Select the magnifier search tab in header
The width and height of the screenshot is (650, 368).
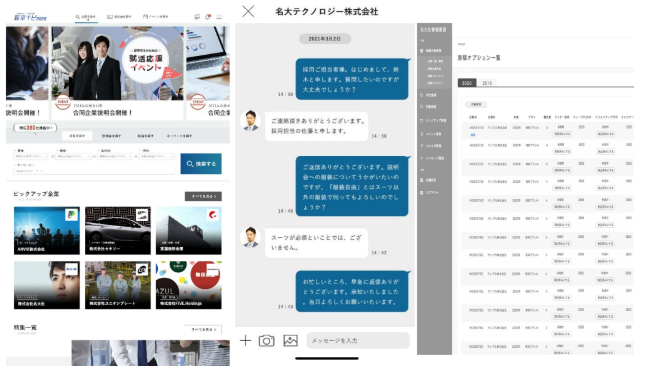(x=85, y=17)
